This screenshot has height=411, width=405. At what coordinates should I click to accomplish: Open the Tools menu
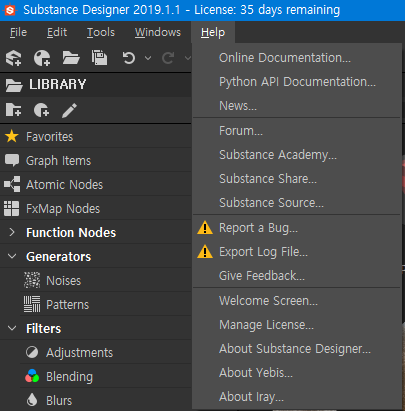coord(101,32)
